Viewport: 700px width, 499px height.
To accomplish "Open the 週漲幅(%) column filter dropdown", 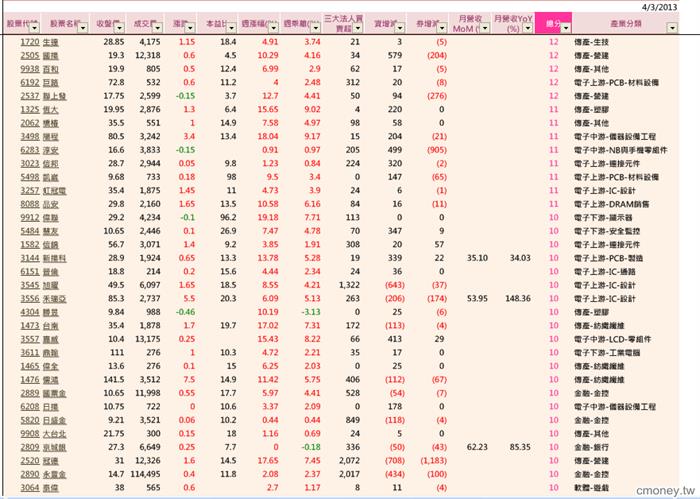I will tap(273, 28).
